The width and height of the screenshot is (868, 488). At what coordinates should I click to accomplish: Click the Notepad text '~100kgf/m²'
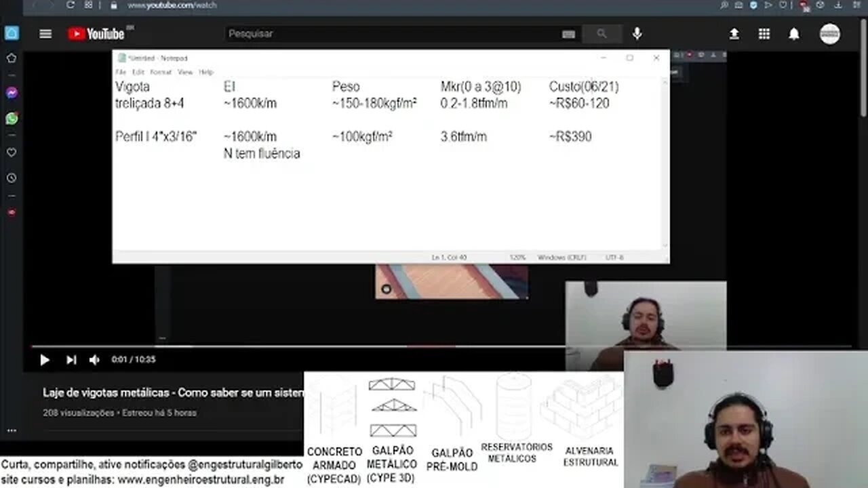coord(362,137)
